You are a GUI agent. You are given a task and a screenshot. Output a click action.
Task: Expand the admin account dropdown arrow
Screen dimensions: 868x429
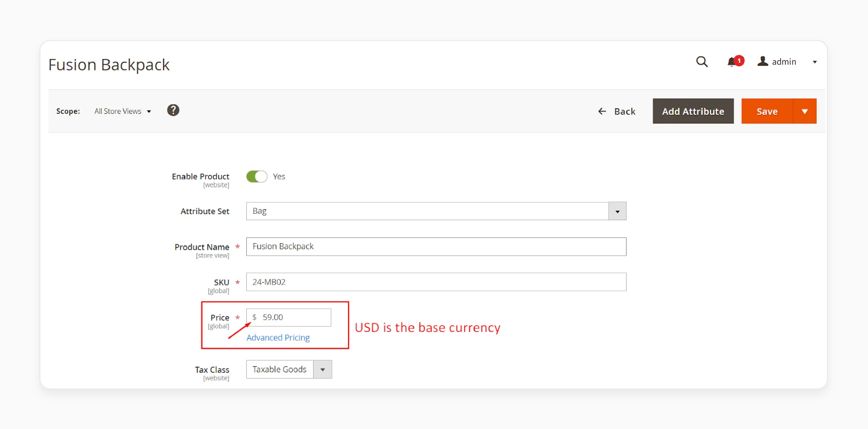click(x=815, y=62)
